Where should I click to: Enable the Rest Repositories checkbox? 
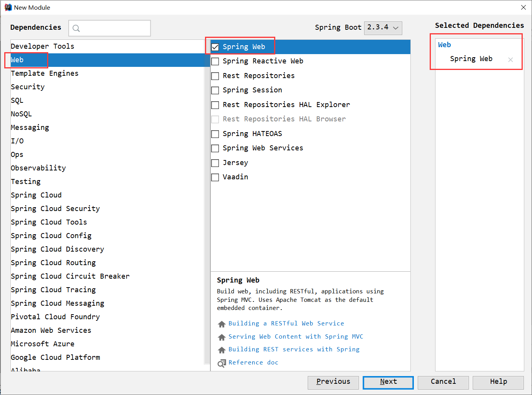(215, 76)
